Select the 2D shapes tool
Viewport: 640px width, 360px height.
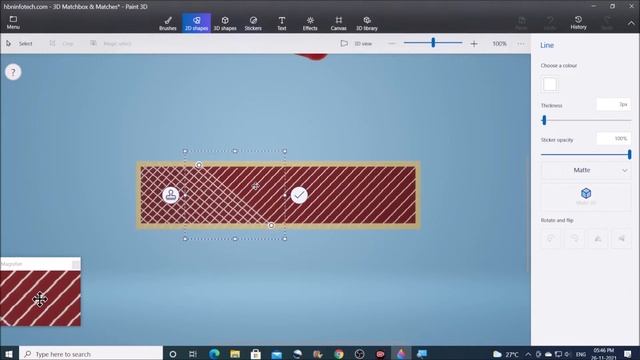click(x=196, y=23)
